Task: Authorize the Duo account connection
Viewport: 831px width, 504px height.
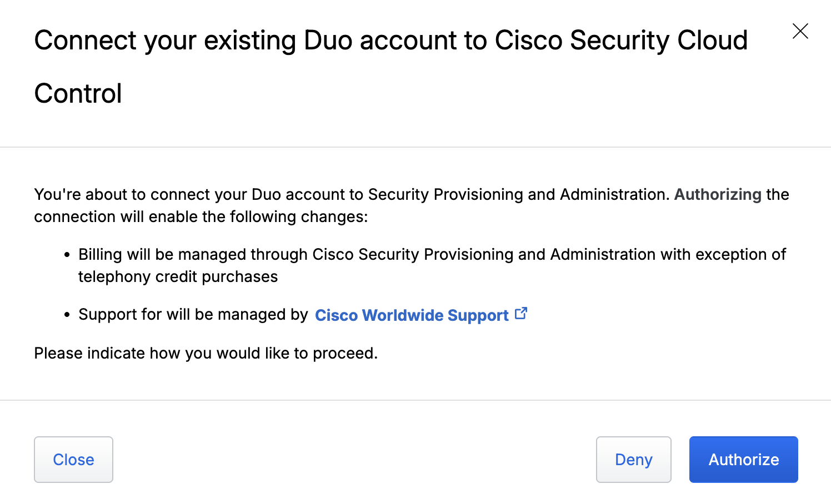Action: (x=743, y=459)
